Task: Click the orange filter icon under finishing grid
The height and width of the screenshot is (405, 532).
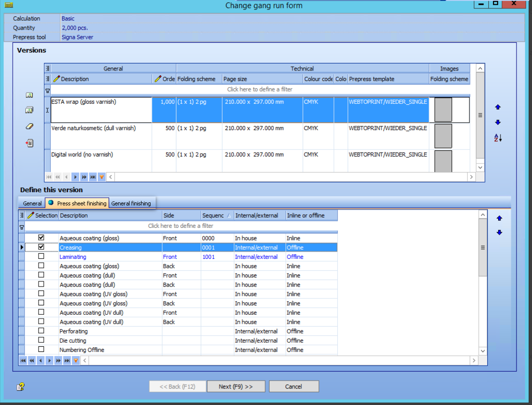Action: 76,361
